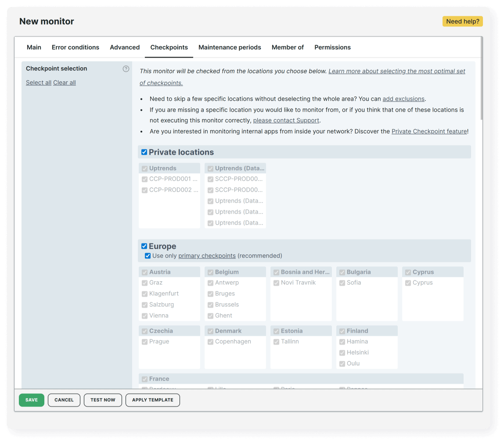The image size is (504, 443).
Task: Switch to the Main tab
Action: (34, 47)
